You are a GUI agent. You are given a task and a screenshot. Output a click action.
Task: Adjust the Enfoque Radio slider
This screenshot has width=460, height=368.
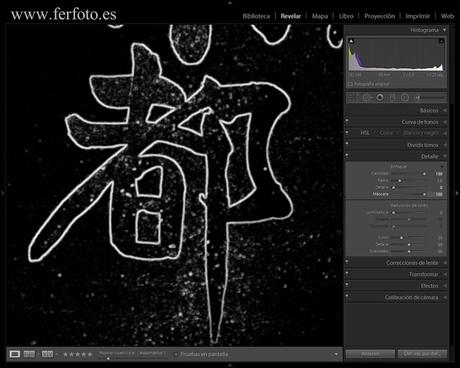click(399, 181)
